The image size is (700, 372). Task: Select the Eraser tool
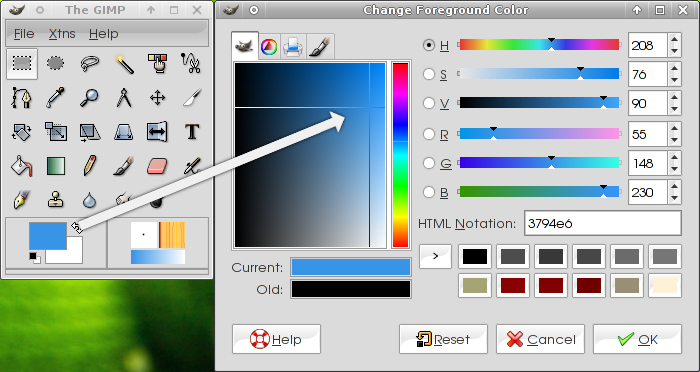click(158, 166)
